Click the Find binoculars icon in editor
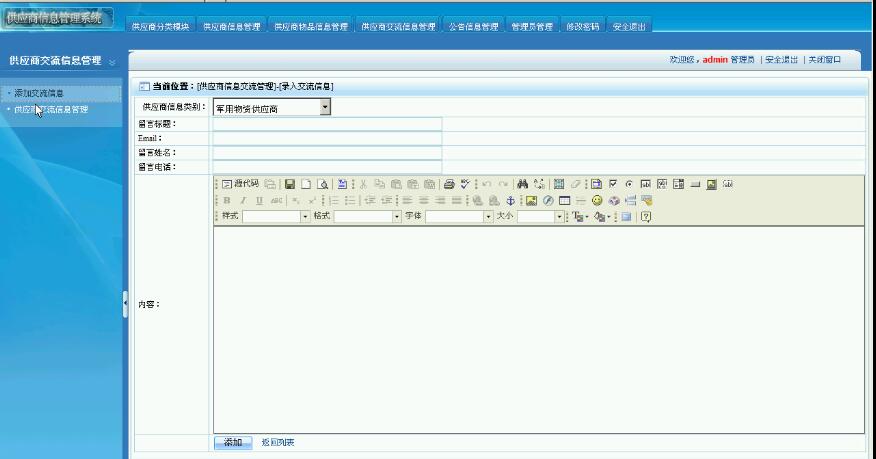The height and width of the screenshot is (459, 876). (523, 184)
